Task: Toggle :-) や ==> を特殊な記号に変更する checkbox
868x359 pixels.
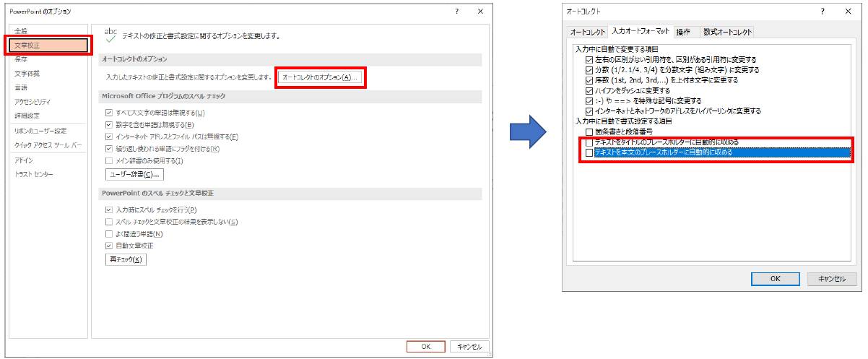Action: pyautogui.click(x=590, y=101)
